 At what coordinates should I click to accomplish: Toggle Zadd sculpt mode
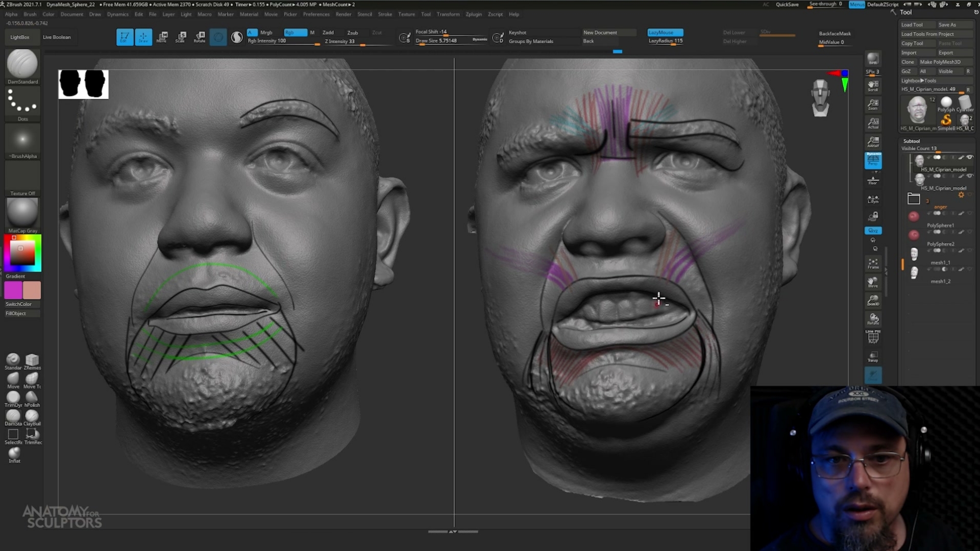click(x=328, y=33)
